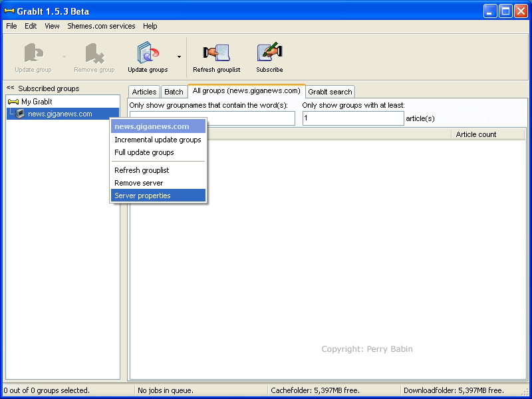This screenshot has height=399, width=532.
Task: Collapse the Subscribed groups panel arrows
Action: tap(10, 88)
